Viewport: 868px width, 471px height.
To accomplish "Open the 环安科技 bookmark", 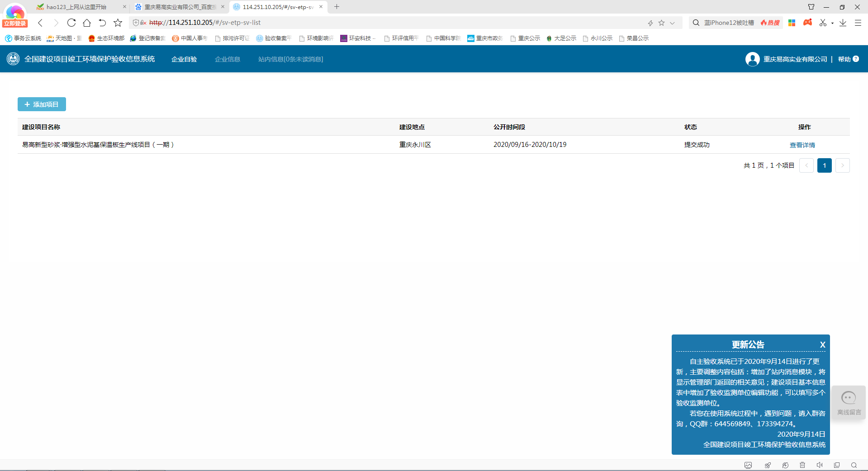I will click(x=358, y=38).
